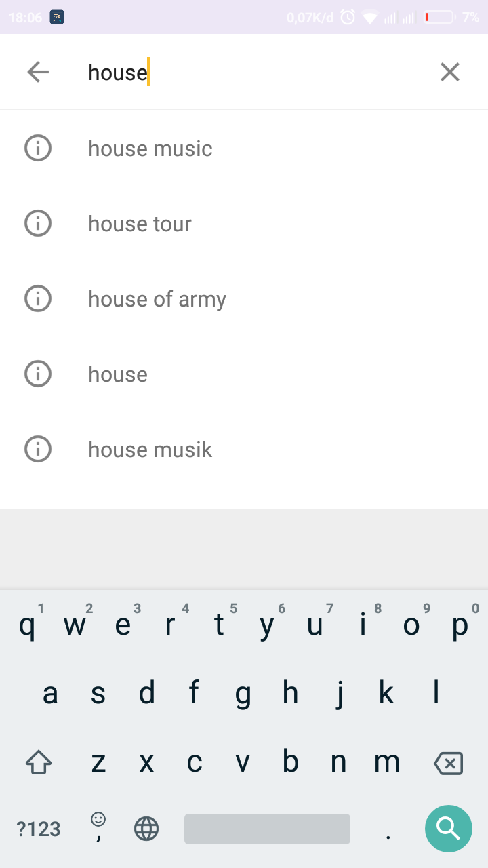
Task: Select the 'house music' suggestion
Action: tap(244, 148)
